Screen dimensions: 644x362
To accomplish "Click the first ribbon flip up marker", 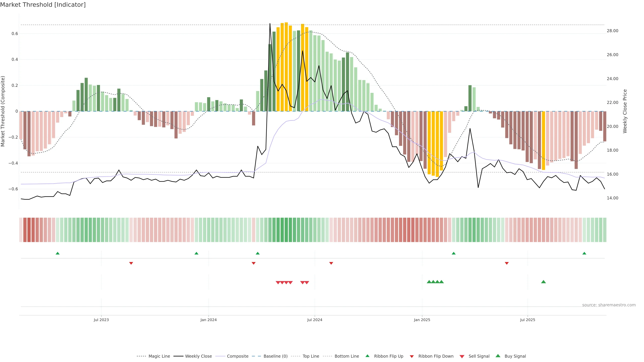I will (x=58, y=253).
